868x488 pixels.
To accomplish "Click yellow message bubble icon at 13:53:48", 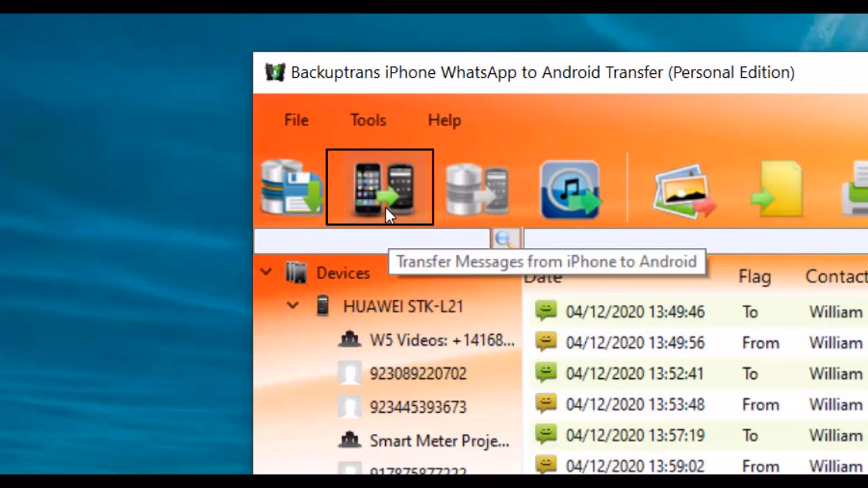I will 545,403.
